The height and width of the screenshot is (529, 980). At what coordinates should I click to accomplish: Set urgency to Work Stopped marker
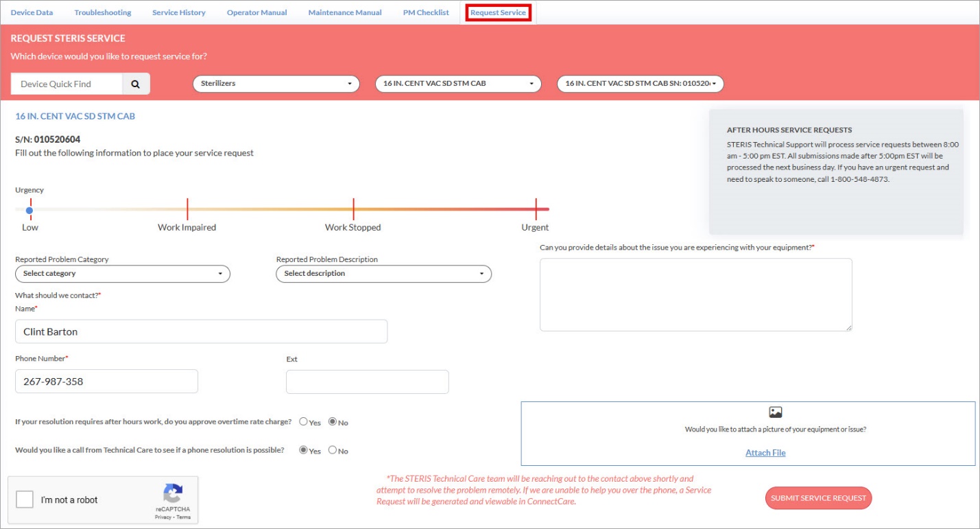[x=353, y=210]
